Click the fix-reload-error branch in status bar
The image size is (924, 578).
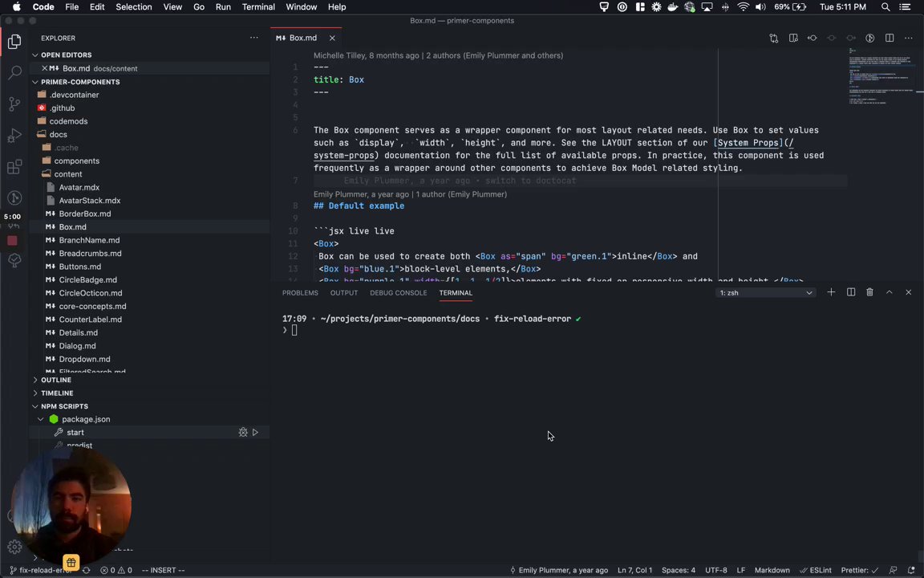(41, 570)
